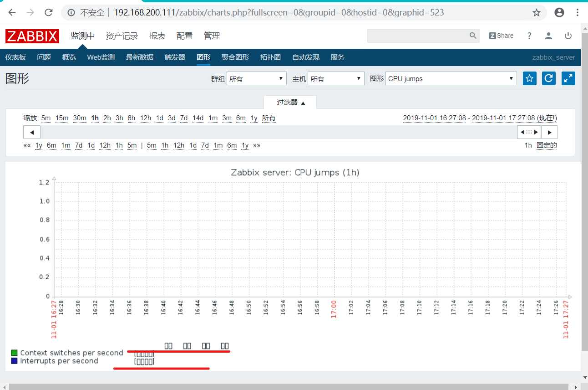
Task: Go to 聚合图形 submenu
Action: pos(235,57)
